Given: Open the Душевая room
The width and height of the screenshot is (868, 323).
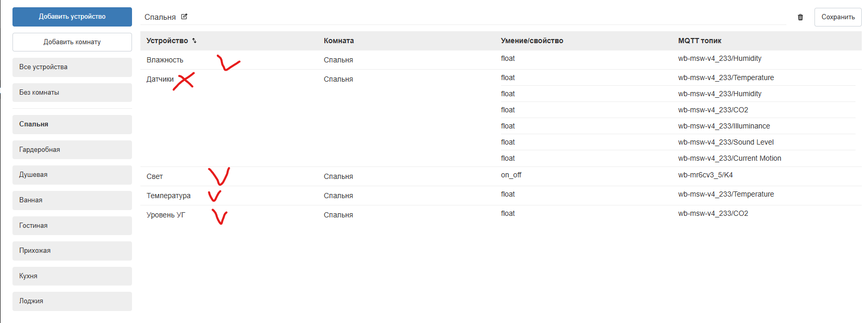Looking at the screenshot, I should tap(72, 175).
